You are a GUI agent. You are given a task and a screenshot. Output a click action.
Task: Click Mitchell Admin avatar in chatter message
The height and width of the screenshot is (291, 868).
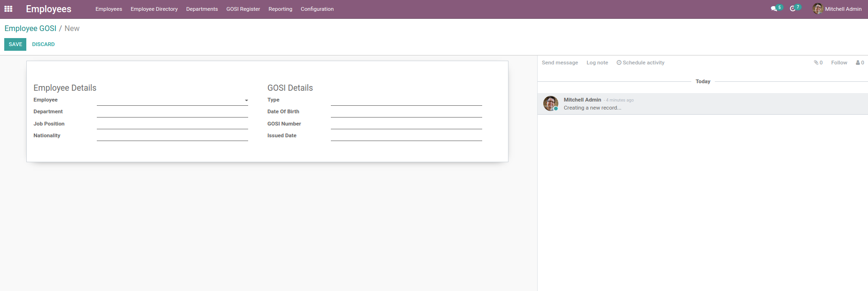(x=551, y=103)
